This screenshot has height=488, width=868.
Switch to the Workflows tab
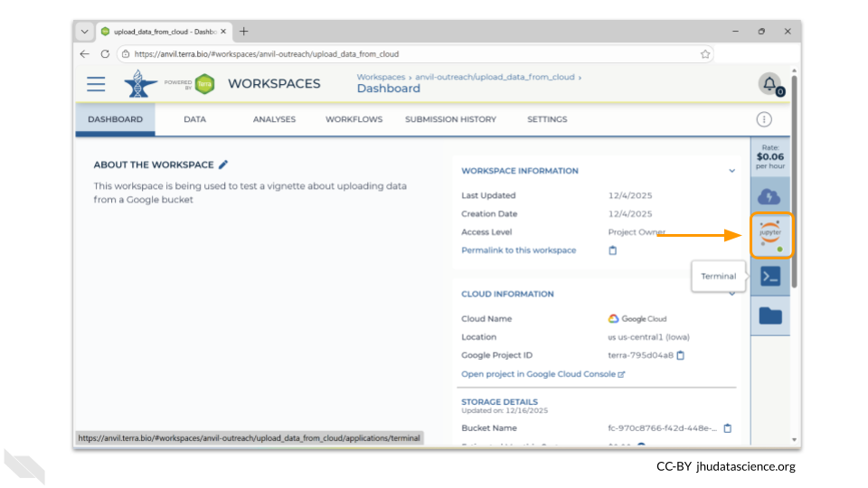click(x=354, y=119)
